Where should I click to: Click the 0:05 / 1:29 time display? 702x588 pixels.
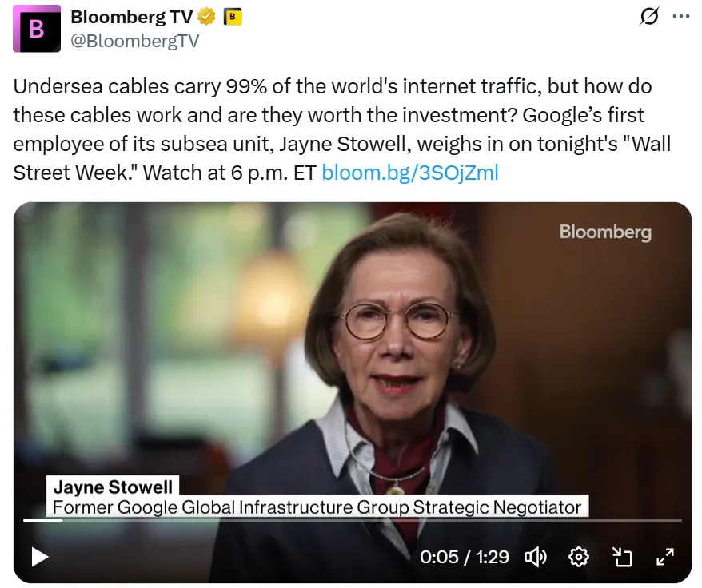465,556
